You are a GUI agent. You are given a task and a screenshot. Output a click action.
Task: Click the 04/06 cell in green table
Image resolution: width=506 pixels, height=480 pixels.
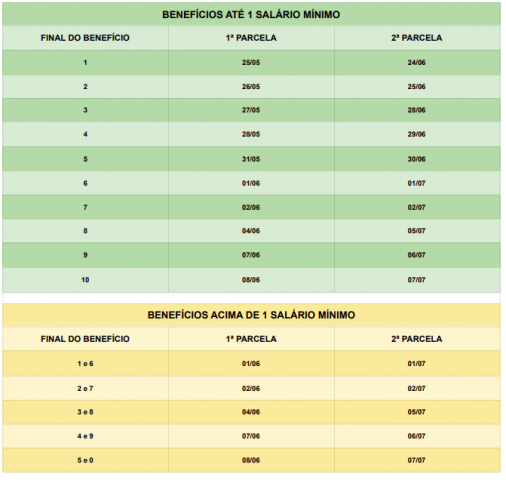click(251, 231)
